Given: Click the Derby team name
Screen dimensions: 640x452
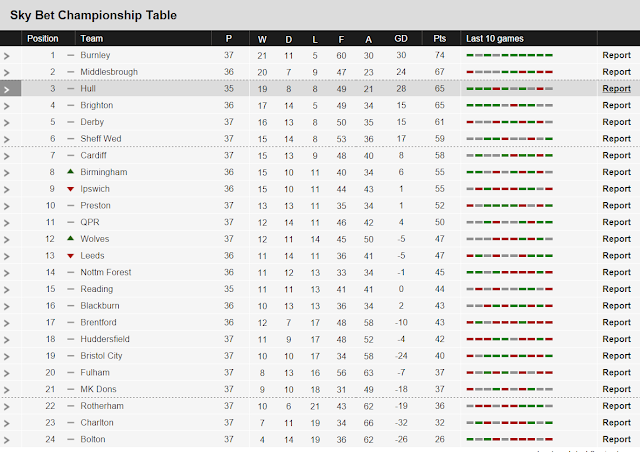Looking at the screenshot, I should point(93,122).
